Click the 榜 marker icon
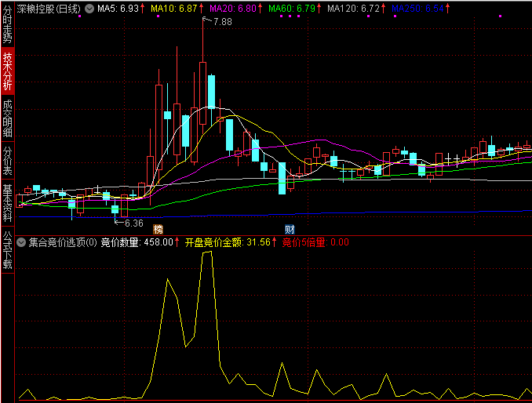The width and height of the screenshot is (532, 403). pos(158,230)
